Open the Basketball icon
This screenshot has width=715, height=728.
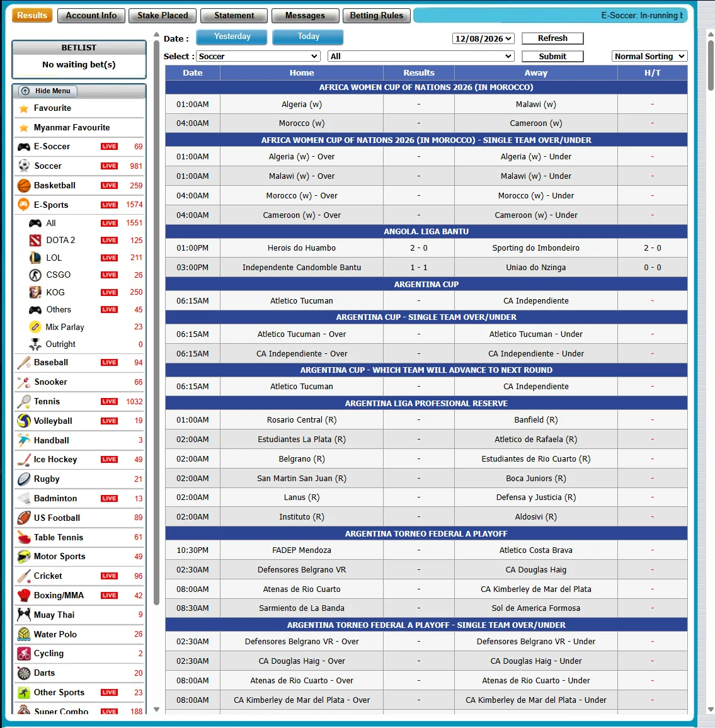coord(24,186)
